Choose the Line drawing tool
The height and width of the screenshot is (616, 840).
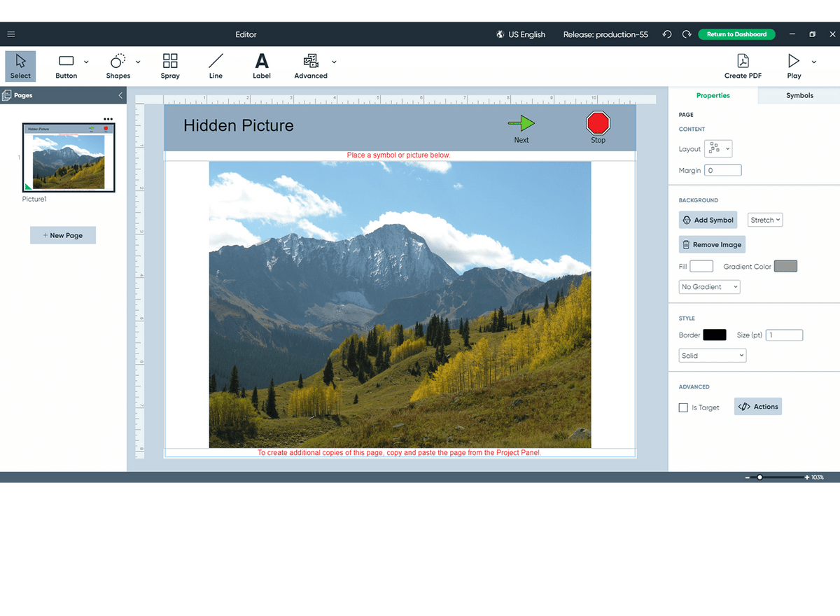(x=216, y=66)
